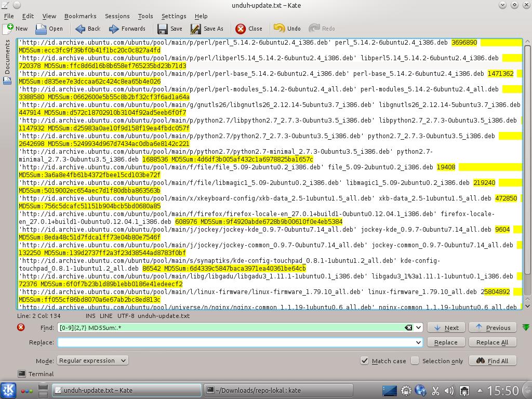Expand the Find history dropdown

[418, 327]
